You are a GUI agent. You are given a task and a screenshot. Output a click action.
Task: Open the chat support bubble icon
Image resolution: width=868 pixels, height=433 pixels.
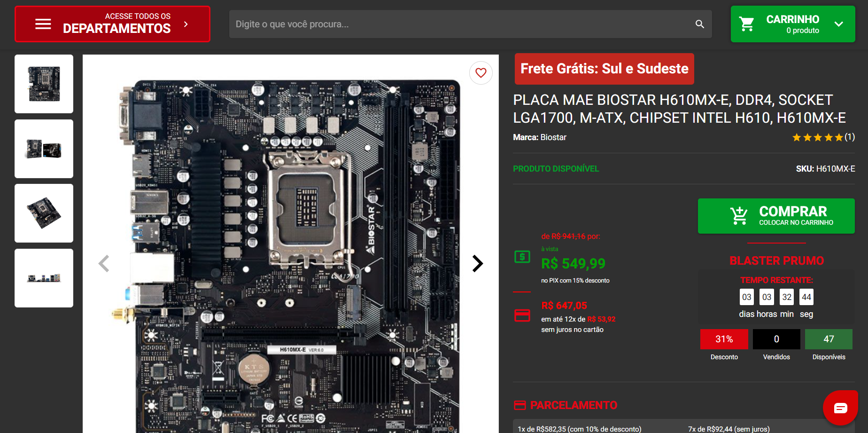(840, 408)
